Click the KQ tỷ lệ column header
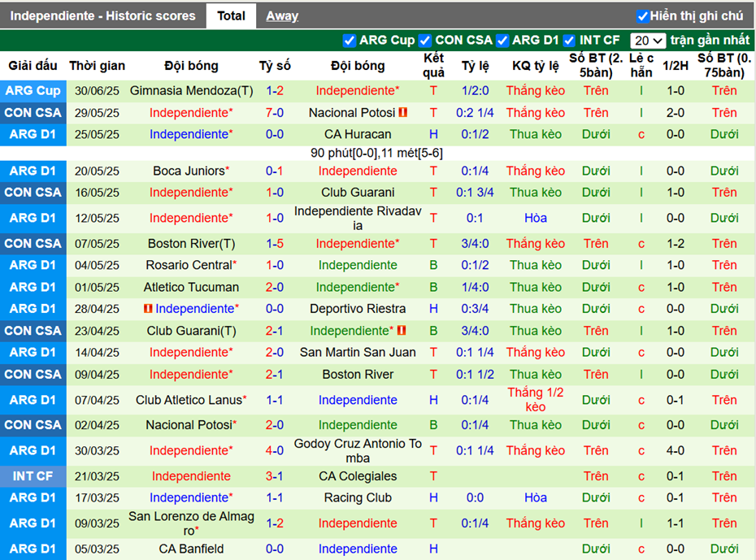 (535, 66)
